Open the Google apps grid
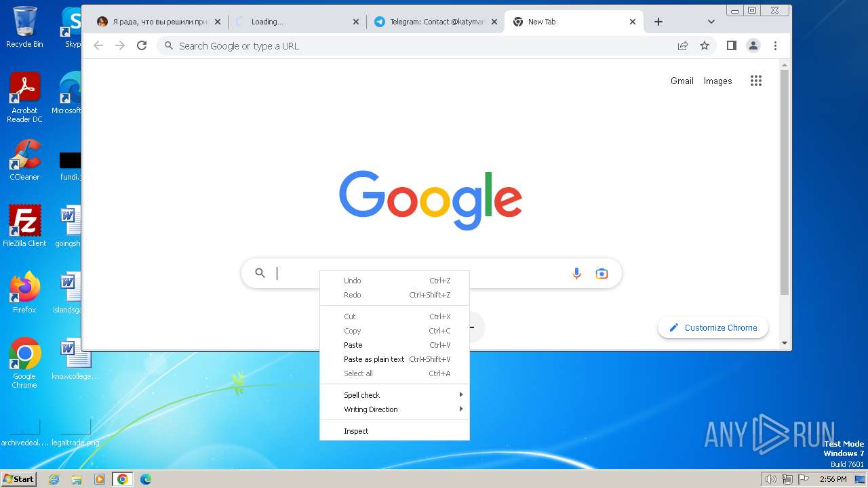868x488 pixels. point(756,81)
